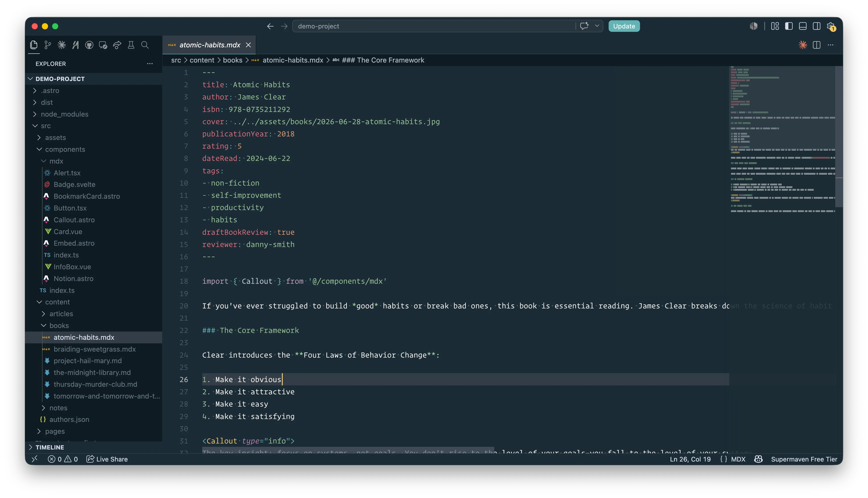868x498 pixels.
Task: Click the demo-project command center search
Action: [x=434, y=26]
